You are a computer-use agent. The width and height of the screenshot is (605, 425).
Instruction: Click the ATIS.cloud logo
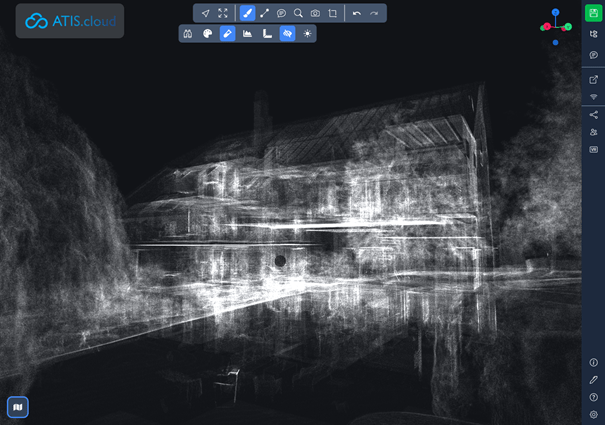[70, 20]
